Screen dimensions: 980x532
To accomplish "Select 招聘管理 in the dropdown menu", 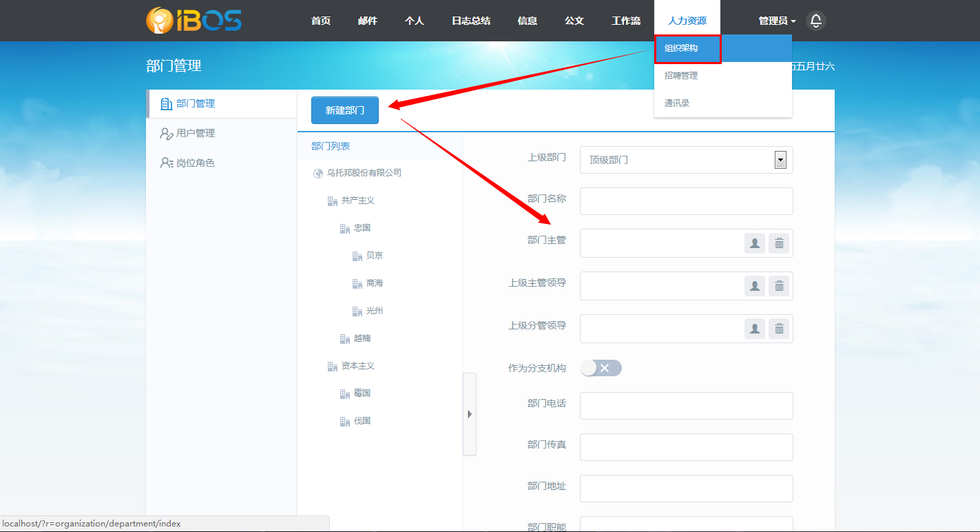I will point(723,76).
